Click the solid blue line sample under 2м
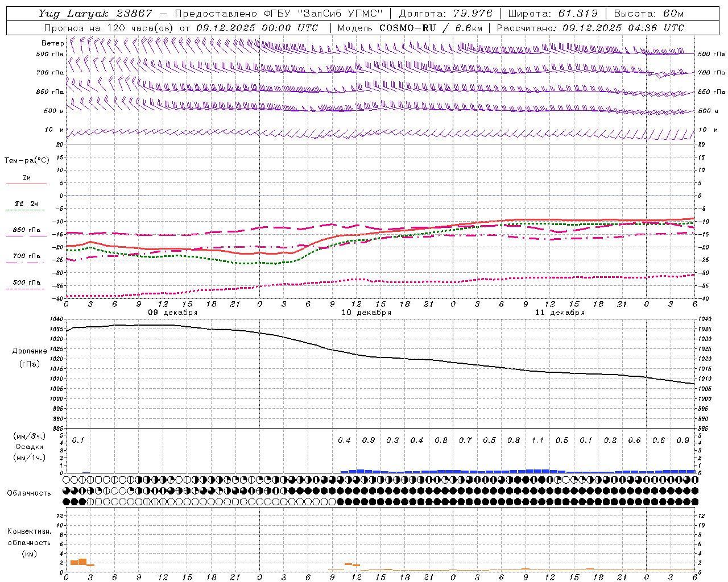Screen dimensions: 728x582 coord(26,184)
